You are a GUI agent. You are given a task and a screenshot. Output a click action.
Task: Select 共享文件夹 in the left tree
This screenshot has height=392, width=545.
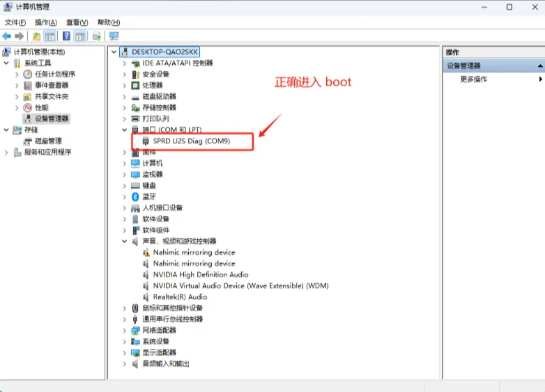click(x=52, y=97)
